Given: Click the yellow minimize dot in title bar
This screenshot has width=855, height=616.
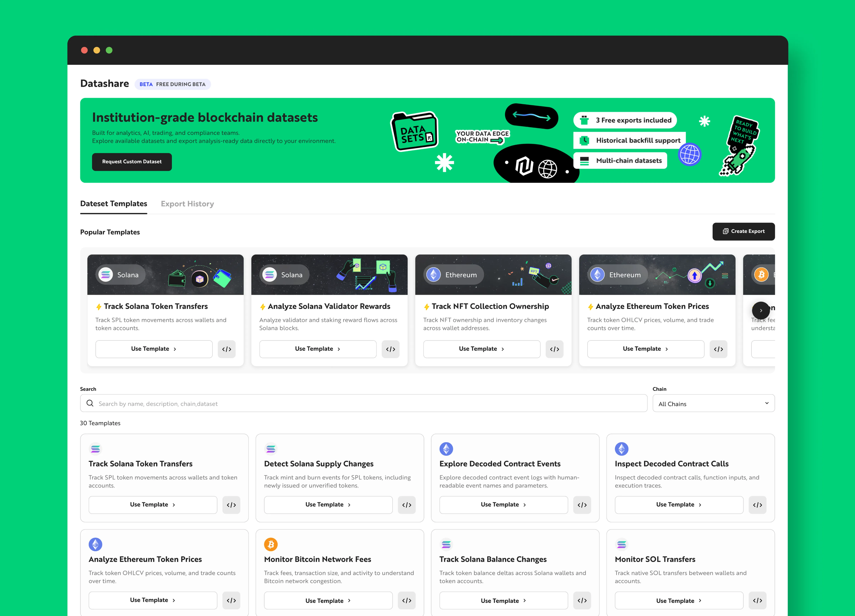Looking at the screenshot, I should click(x=97, y=50).
